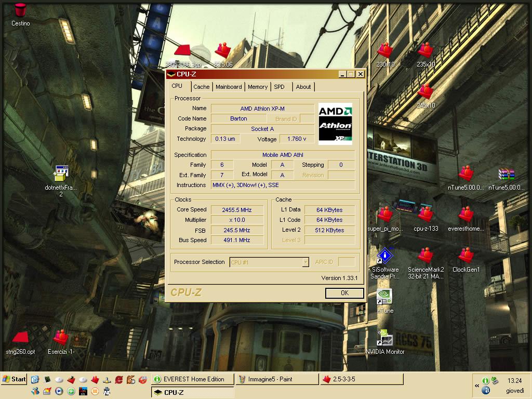
Task: Click the 'AMD Athlon XP-M' name value
Action: (x=262, y=109)
